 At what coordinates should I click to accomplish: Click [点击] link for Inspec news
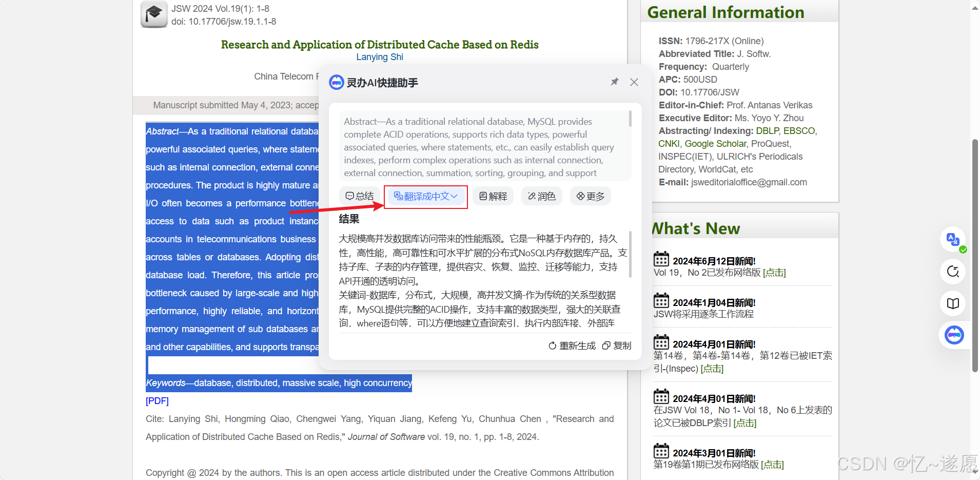[x=712, y=369]
